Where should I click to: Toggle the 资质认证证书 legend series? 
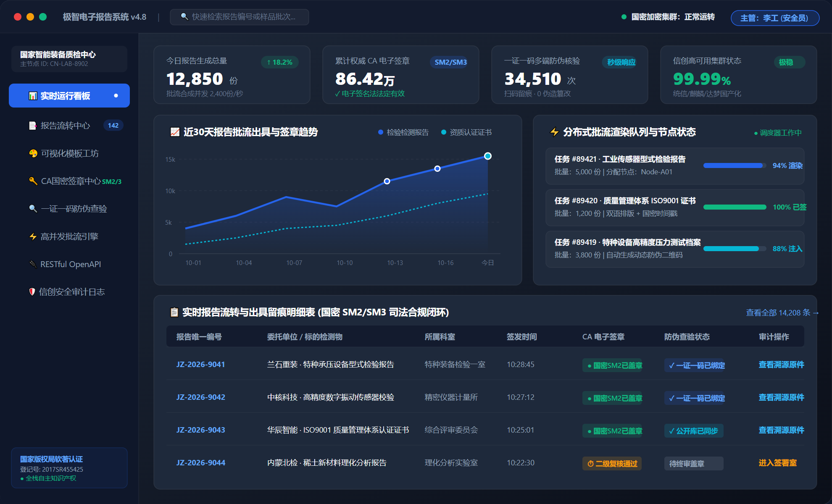[x=466, y=132]
